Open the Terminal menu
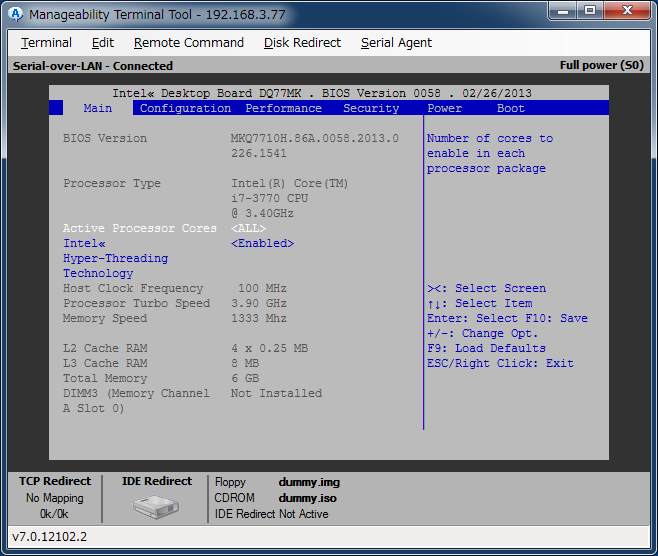Image resolution: width=658 pixels, height=556 pixels. [x=46, y=43]
